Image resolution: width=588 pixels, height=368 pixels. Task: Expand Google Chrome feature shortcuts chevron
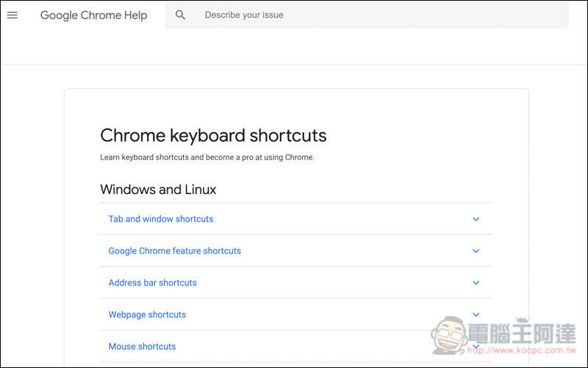point(476,251)
